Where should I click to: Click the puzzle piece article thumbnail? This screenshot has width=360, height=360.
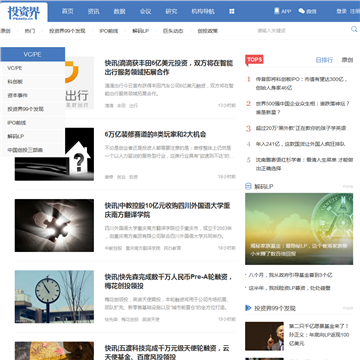(x=54, y=225)
